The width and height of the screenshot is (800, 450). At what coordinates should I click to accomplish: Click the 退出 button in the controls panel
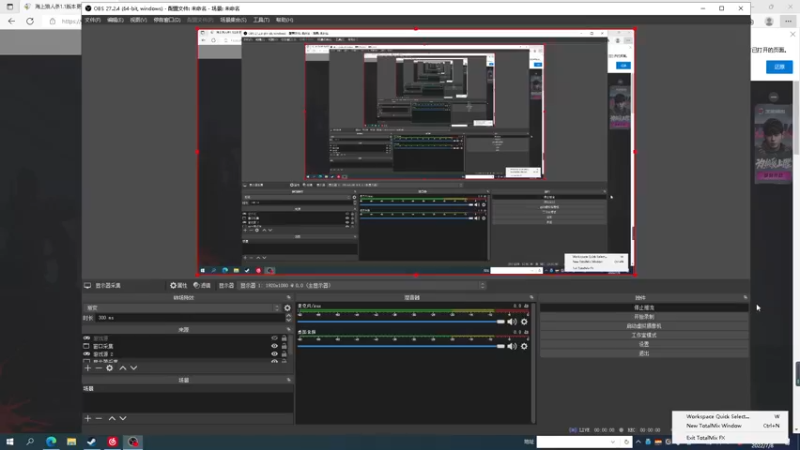[x=644, y=354]
